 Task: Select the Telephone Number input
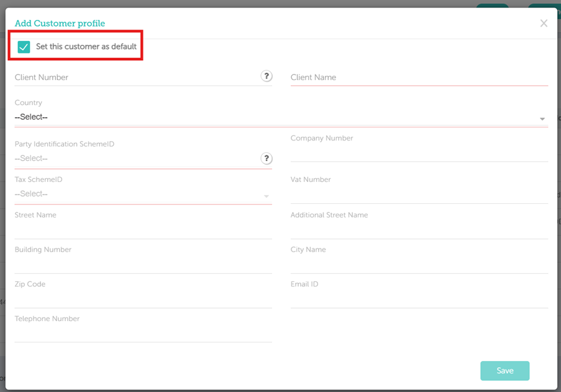(143, 333)
